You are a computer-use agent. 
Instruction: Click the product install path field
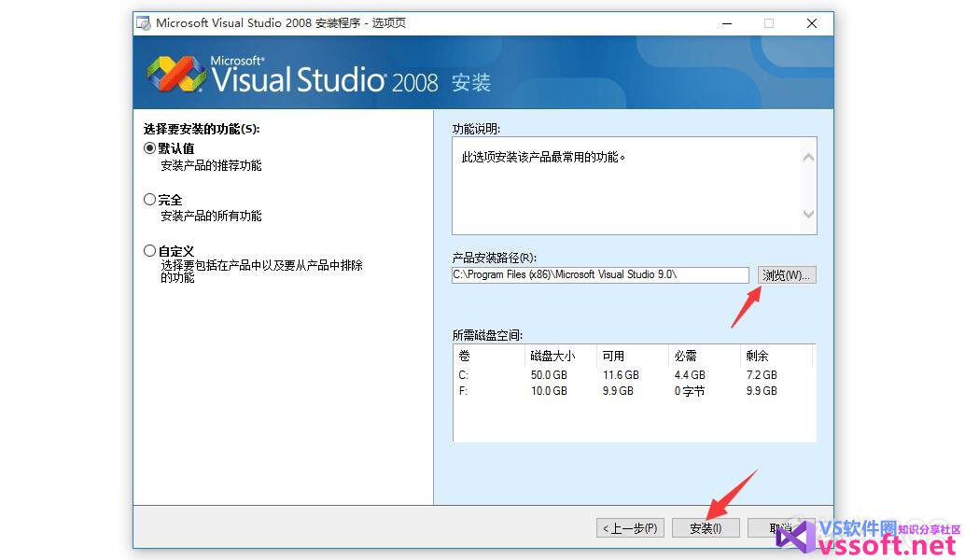(600, 274)
